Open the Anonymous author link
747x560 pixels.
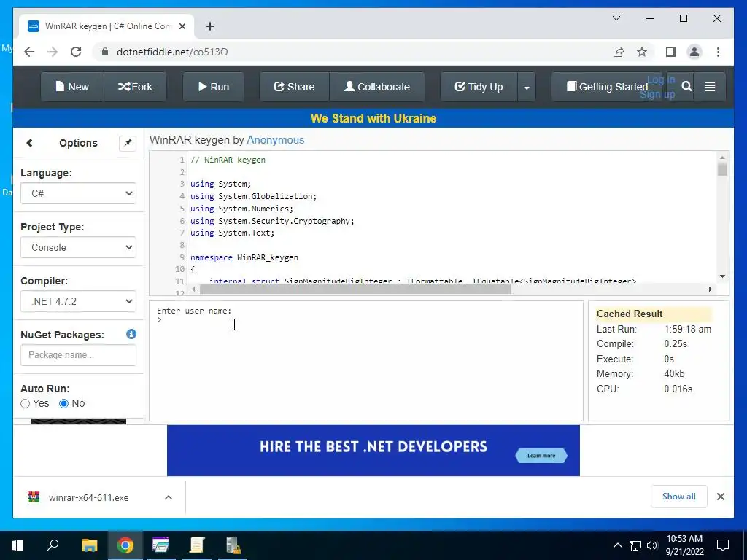point(275,140)
